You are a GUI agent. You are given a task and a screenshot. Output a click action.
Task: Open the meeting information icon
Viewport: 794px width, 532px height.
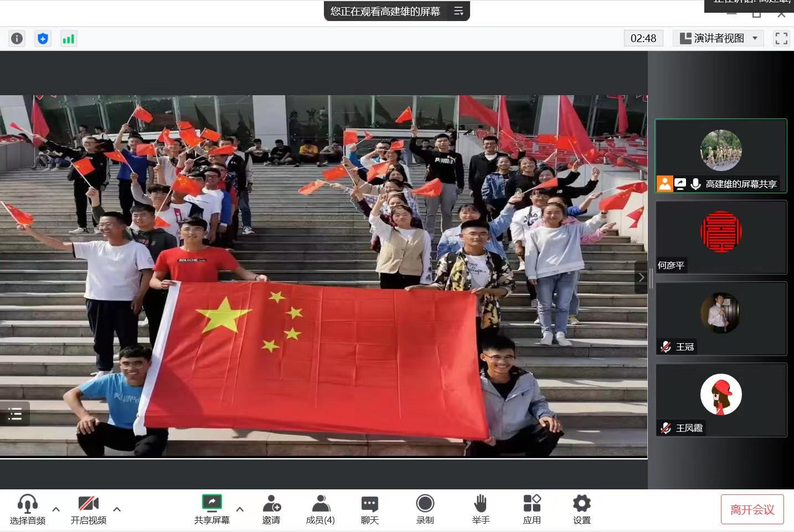click(x=17, y=38)
